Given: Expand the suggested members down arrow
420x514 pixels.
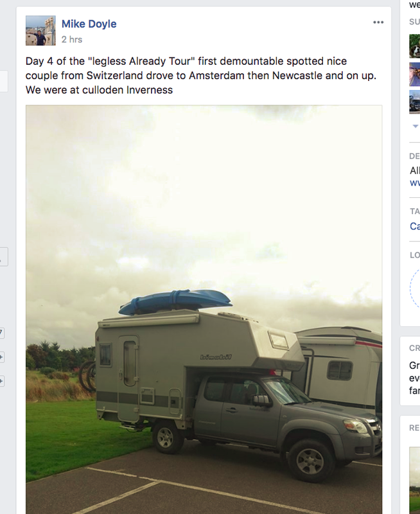Looking at the screenshot, I should pos(416,126).
